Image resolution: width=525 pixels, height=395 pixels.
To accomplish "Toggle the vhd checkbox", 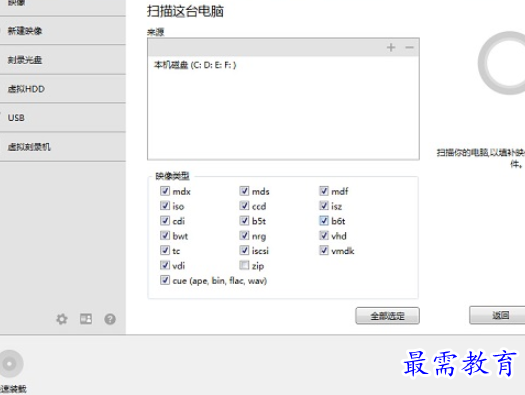I will [323, 236].
